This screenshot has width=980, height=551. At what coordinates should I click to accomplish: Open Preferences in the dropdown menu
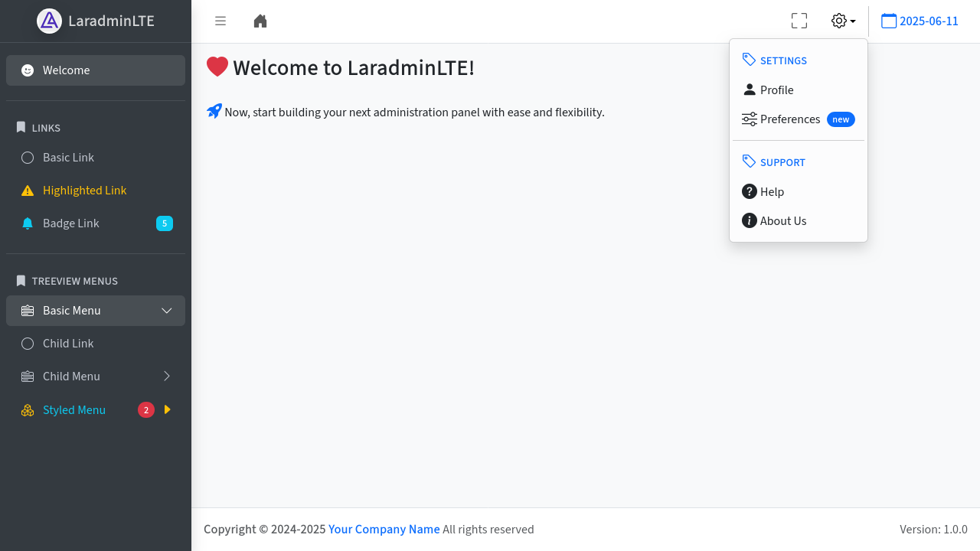click(x=789, y=119)
